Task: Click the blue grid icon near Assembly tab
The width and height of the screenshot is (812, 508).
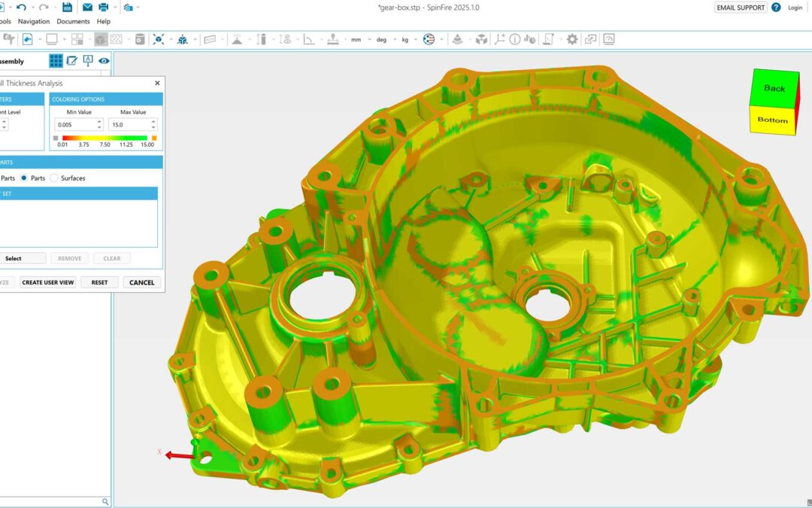Action: 56,61
